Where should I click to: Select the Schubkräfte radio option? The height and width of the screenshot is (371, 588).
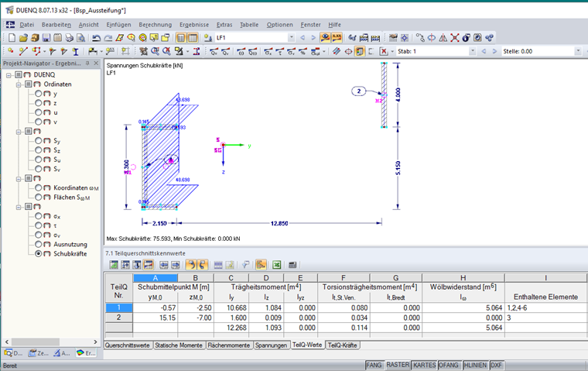[x=38, y=253]
